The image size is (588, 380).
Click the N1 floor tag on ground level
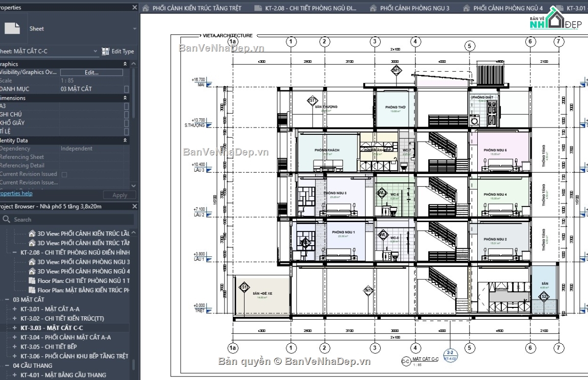pos(368,291)
